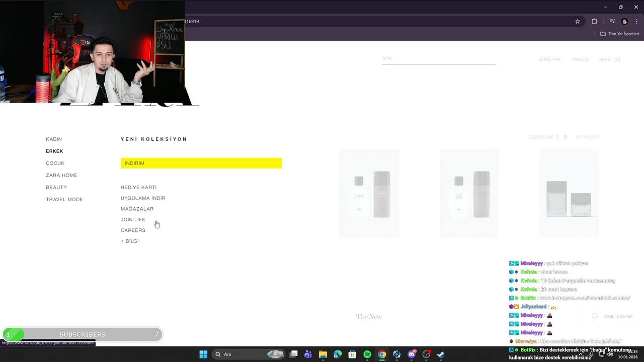Image resolution: width=644 pixels, height=362 pixels.
Task: Open Steam from the taskbar
Action: point(441,354)
